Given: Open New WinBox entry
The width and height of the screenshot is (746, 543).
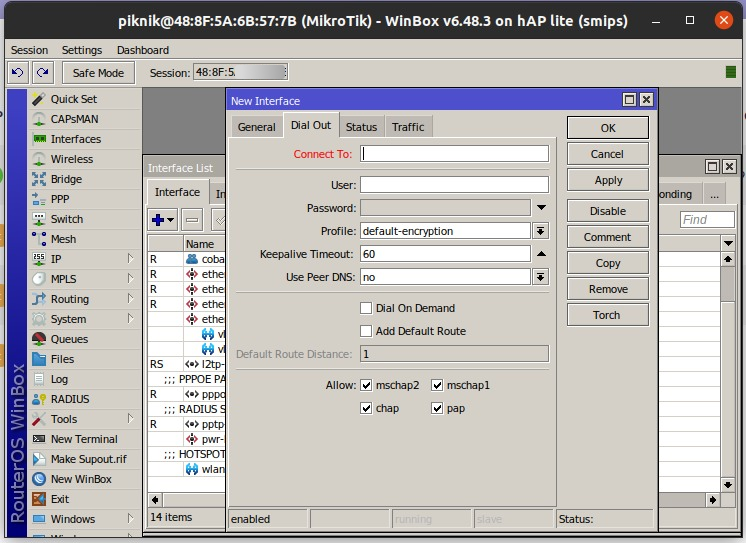Looking at the screenshot, I should (81, 479).
